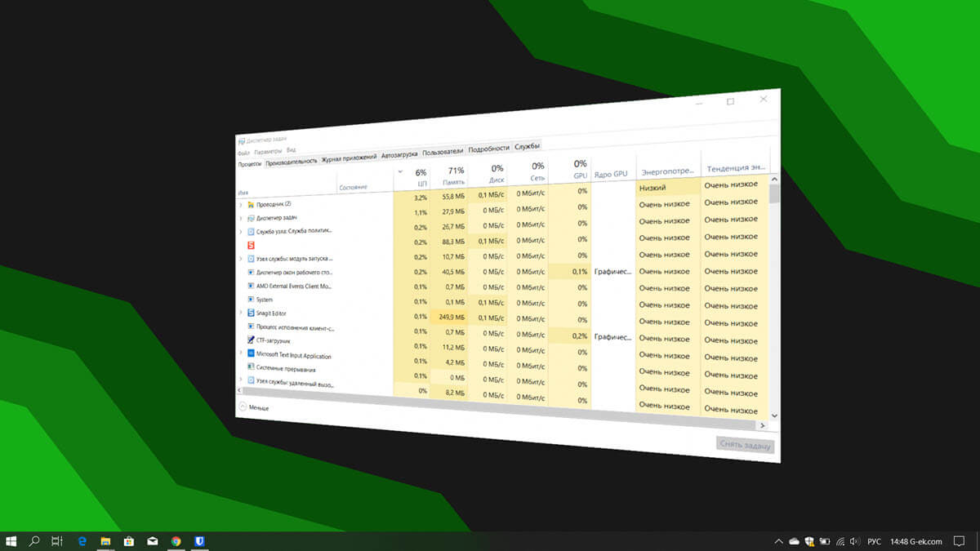Click the AMD External Events Client icon
Viewport: 980px width, 551px height.
pos(250,286)
